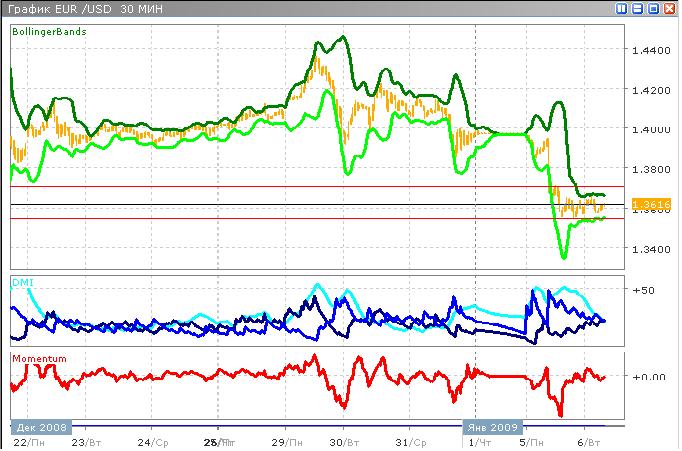Click the 1.4400 price axis label
This screenshot has width=682, height=451.
652,49
